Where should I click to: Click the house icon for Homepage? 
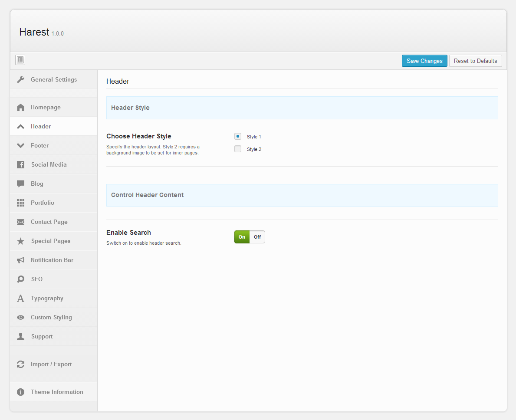(20, 108)
